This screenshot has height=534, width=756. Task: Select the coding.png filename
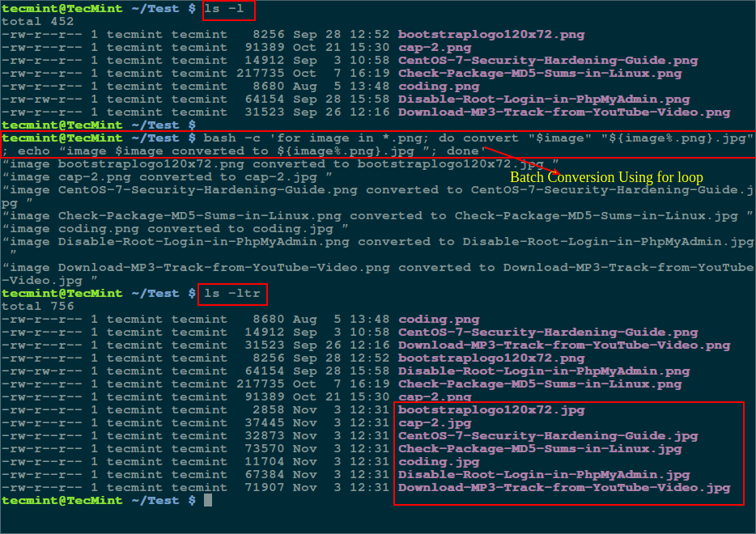437,86
